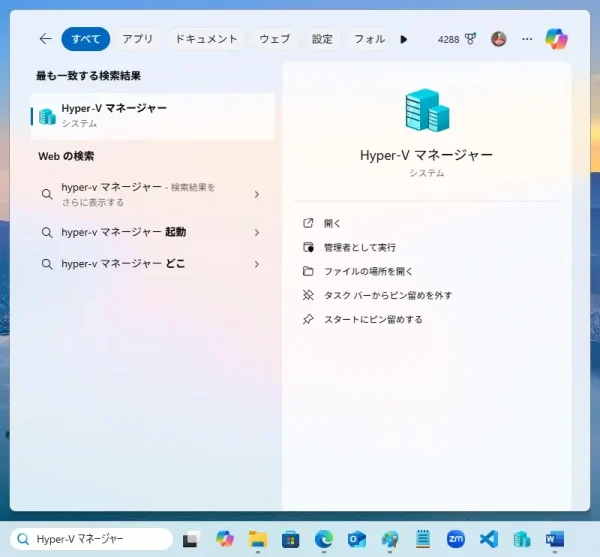Click unpin icon beside タスク バーからピン留めを外す
Screen dimensions: 600x557
pos(308,295)
